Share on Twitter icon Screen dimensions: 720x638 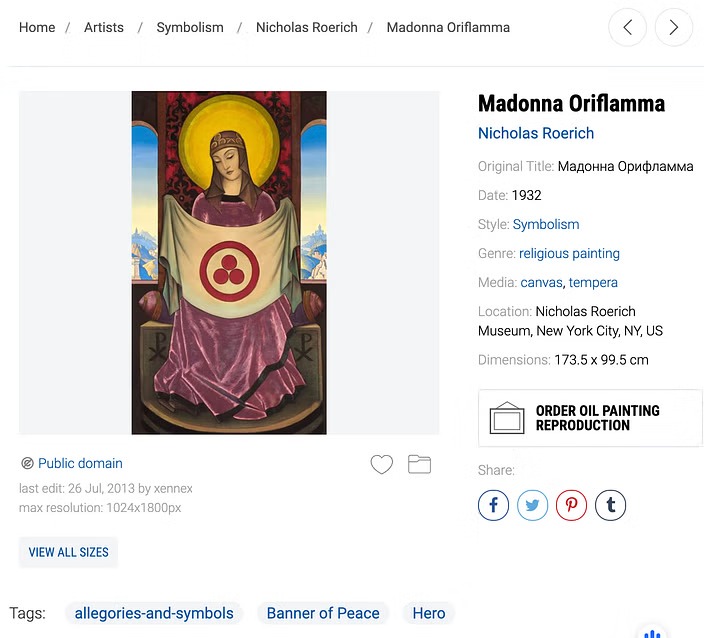pyautogui.click(x=532, y=505)
